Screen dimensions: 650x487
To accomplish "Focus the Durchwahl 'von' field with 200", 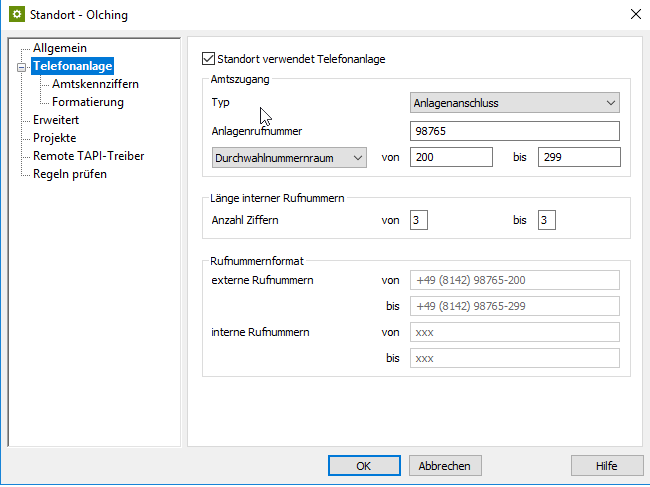I will (x=451, y=157).
